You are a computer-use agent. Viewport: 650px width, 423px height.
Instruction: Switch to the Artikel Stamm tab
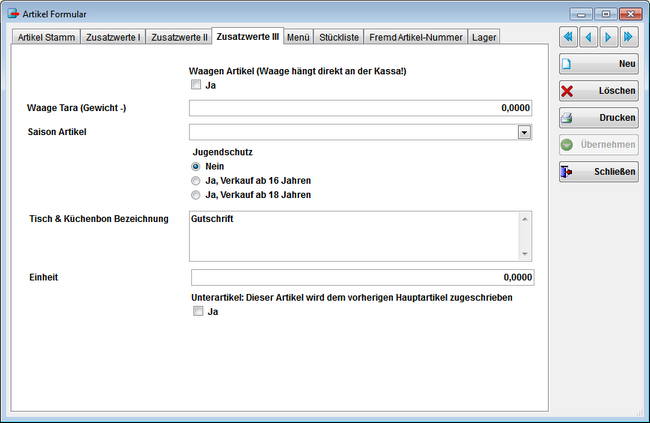coord(46,37)
